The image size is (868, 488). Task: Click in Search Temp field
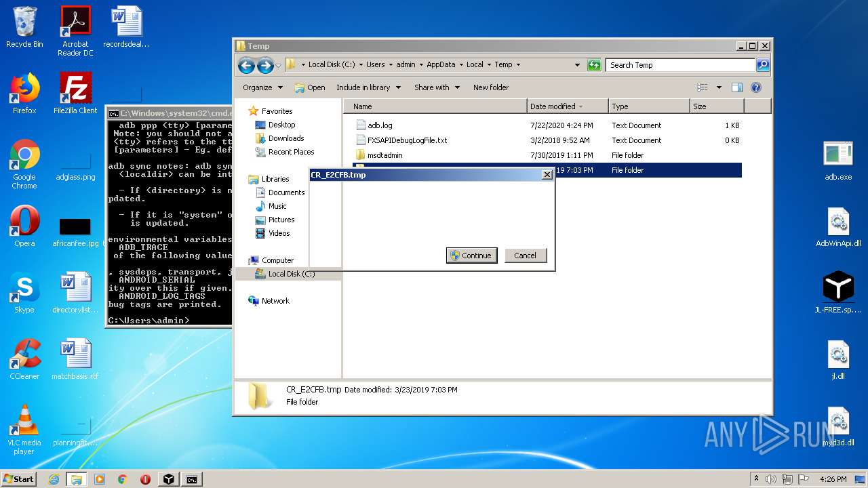(680, 65)
